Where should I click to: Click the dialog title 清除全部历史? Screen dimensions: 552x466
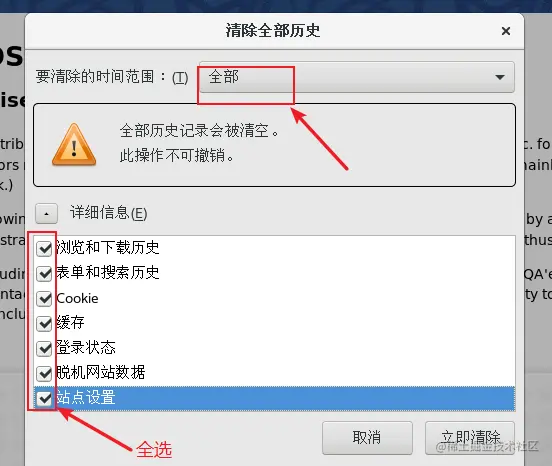pos(273,31)
